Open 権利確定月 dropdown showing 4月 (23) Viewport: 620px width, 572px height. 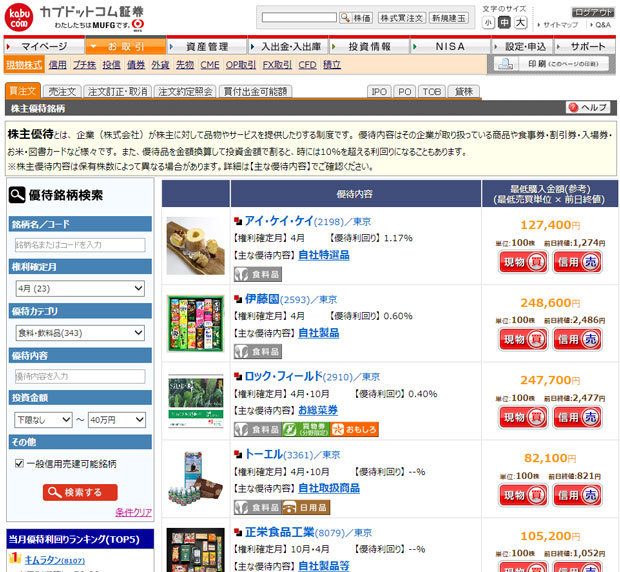[x=80, y=288]
